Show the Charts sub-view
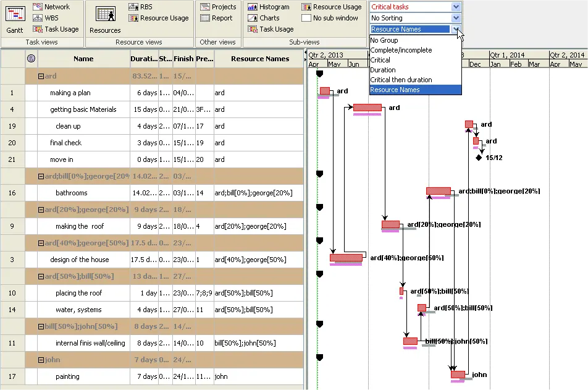This screenshot has height=390, width=588. (x=264, y=18)
